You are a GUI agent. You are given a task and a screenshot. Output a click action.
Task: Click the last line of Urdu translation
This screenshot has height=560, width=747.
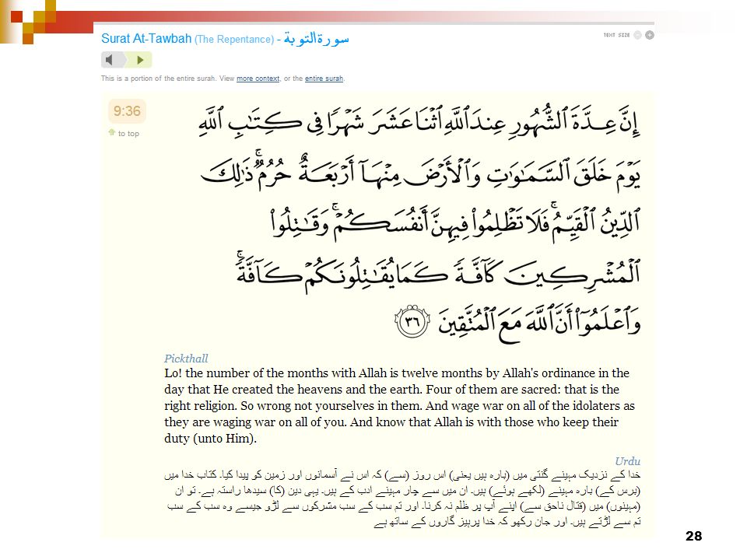pos(507,523)
